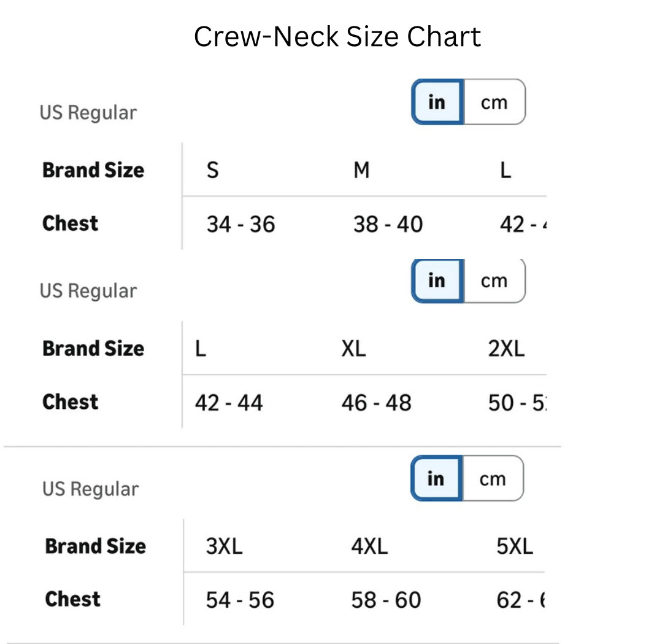Click the chest measurement '34 - 36'

pos(238,224)
